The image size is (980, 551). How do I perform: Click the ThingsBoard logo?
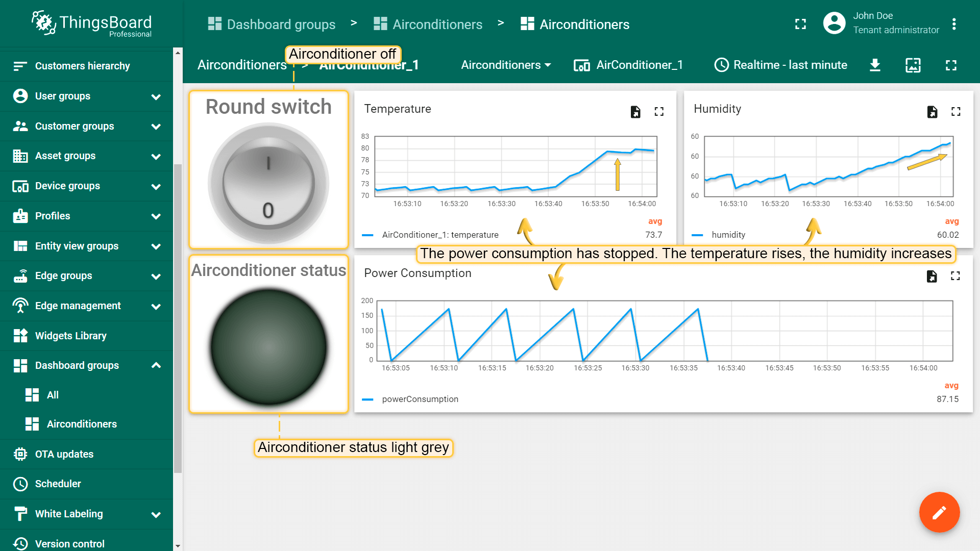92,23
